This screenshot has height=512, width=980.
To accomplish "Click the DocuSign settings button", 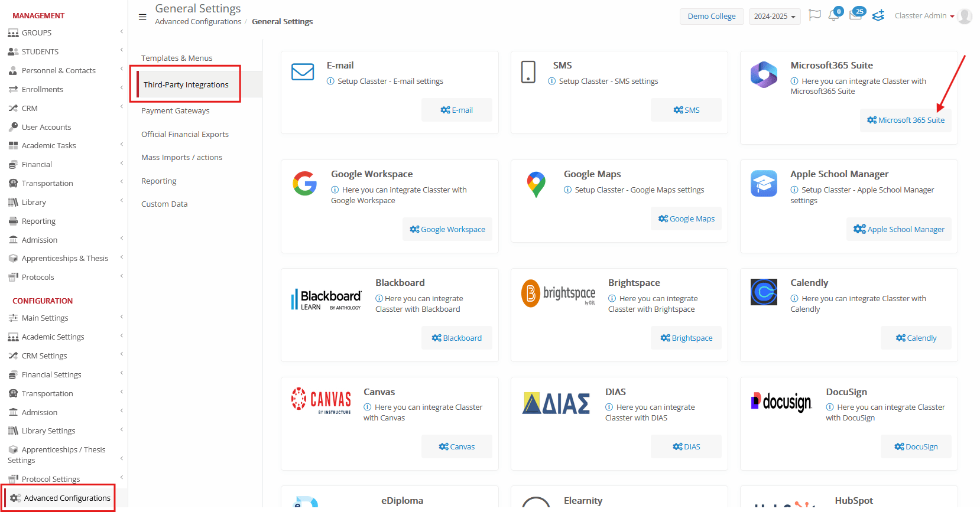I will tap(916, 446).
